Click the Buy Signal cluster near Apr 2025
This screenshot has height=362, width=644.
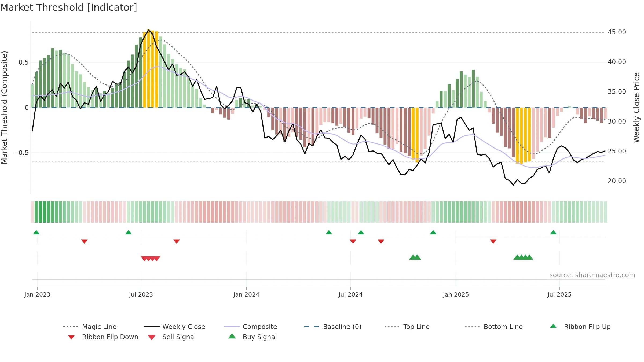tap(523, 257)
